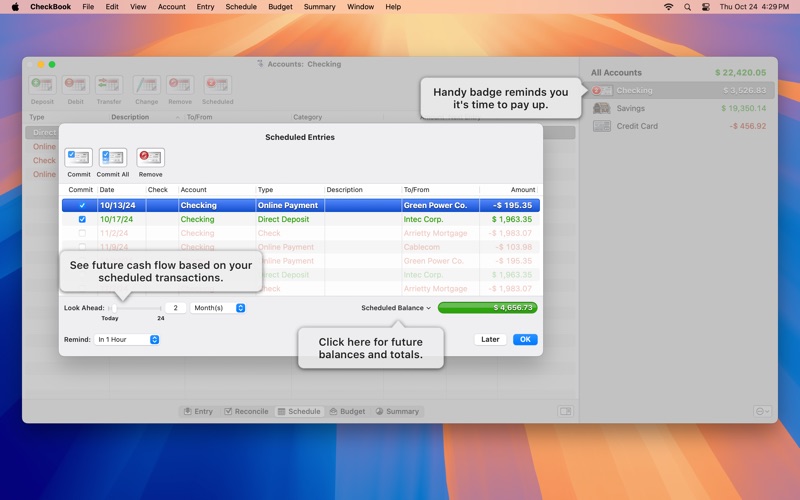Switch to the Budget tab
This screenshot has height=500, width=800.
click(347, 411)
